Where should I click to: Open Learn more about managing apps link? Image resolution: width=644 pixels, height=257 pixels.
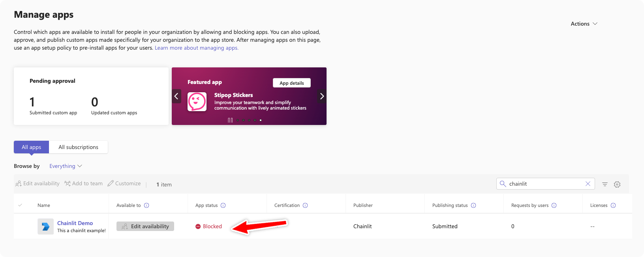click(197, 48)
